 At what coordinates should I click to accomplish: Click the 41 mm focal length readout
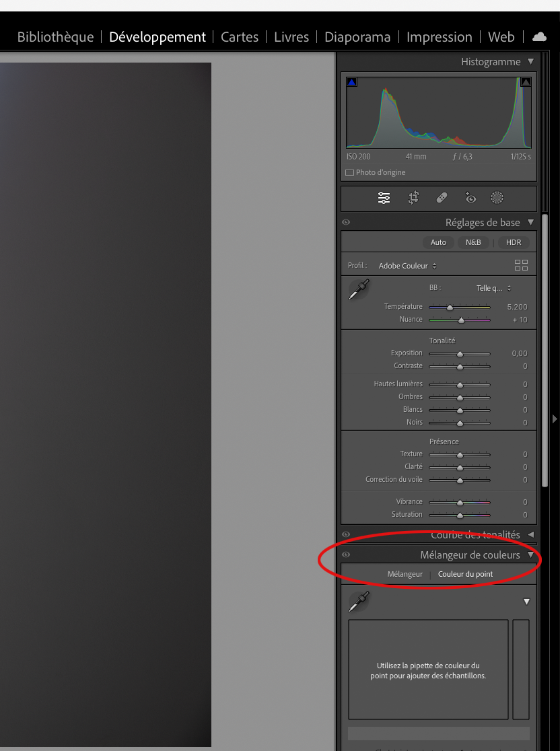point(416,157)
